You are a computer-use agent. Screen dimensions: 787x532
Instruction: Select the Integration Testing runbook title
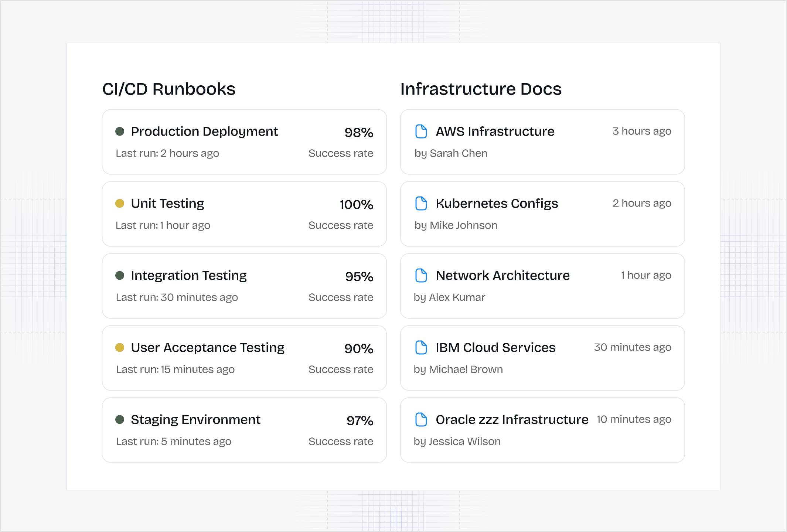[188, 276]
